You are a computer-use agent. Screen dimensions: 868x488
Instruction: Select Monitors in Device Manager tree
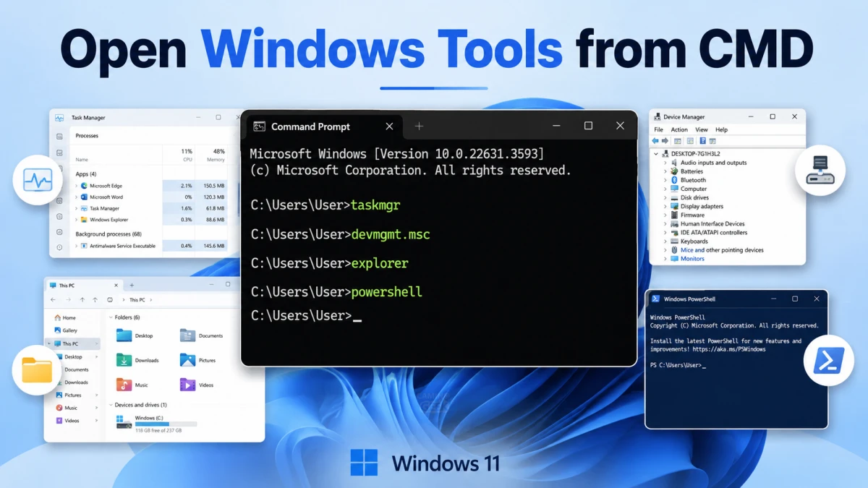[x=692, y=259]
